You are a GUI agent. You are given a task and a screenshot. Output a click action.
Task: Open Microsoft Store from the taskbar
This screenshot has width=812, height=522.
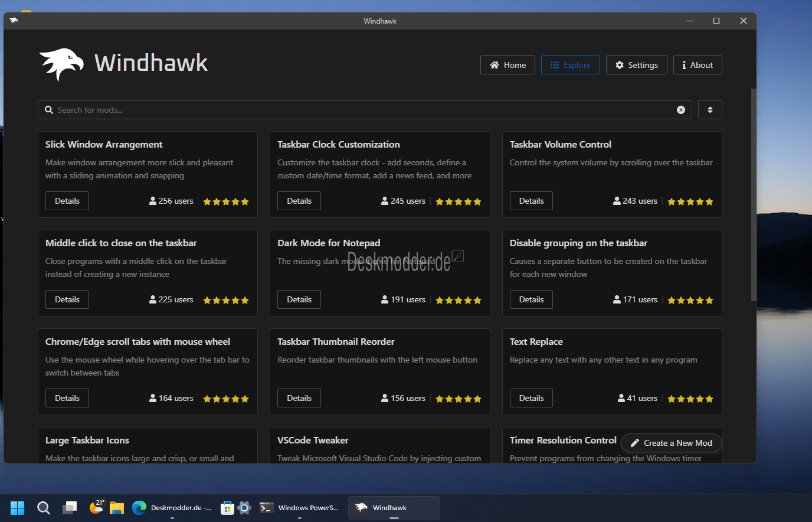pos(227,508)
